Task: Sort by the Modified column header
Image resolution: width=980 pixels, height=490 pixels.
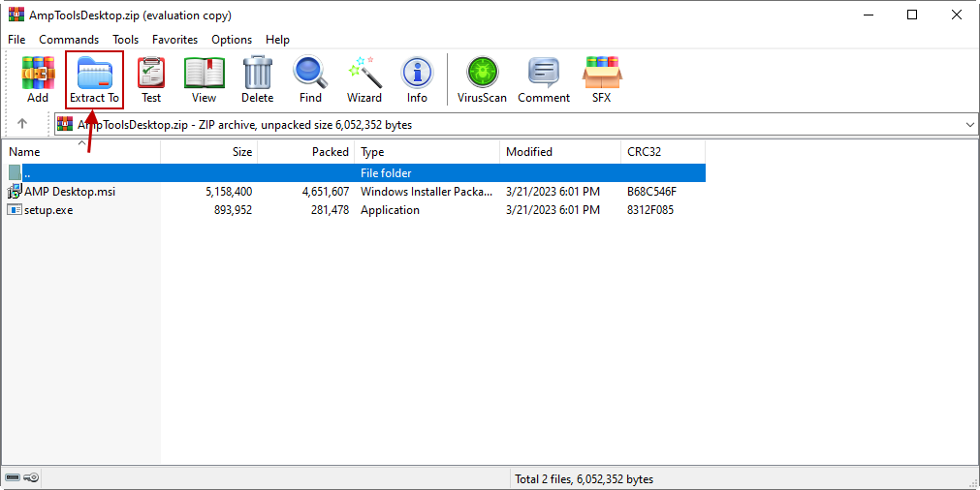Action: 560,152
